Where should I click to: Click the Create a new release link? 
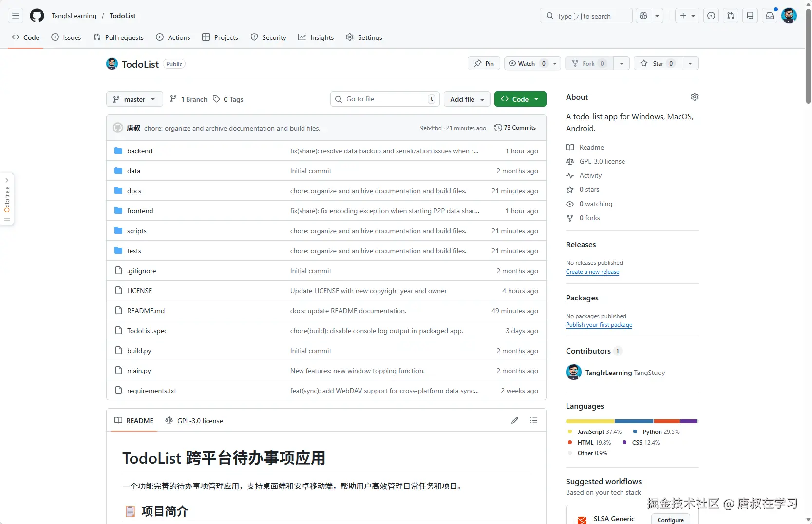(x=592, y=272)
